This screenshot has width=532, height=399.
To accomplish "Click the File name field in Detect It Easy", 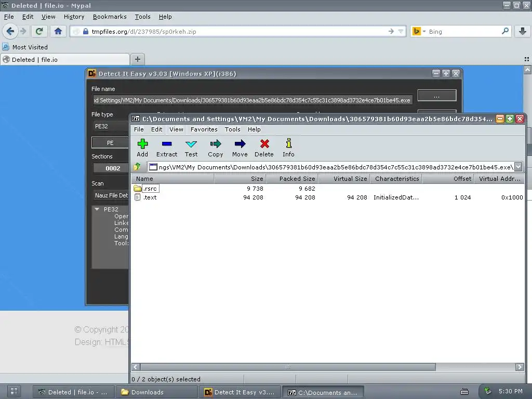I will point(252,100).
